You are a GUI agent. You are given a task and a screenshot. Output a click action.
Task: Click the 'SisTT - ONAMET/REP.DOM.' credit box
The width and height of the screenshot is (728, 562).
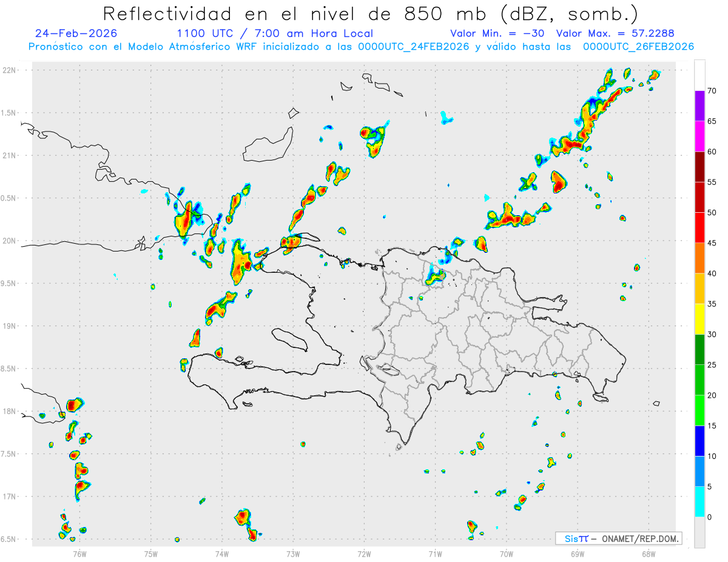pyautogui.click(x=619, y=538)
